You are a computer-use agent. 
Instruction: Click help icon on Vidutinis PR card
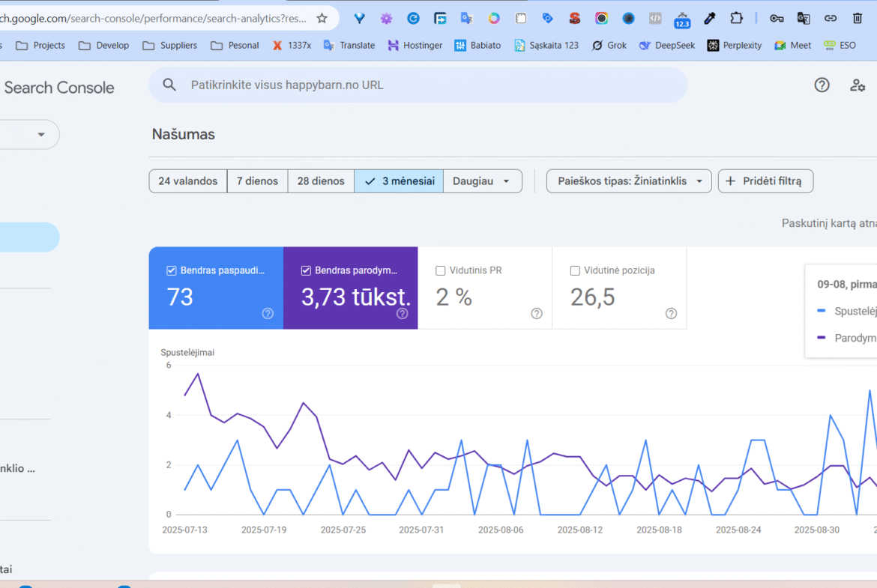[537, 313]
